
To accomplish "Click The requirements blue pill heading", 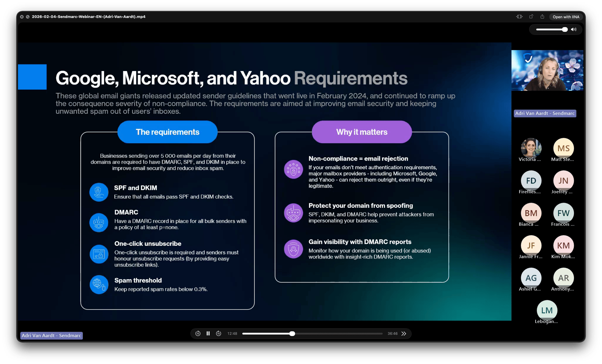I will (167, 132).
